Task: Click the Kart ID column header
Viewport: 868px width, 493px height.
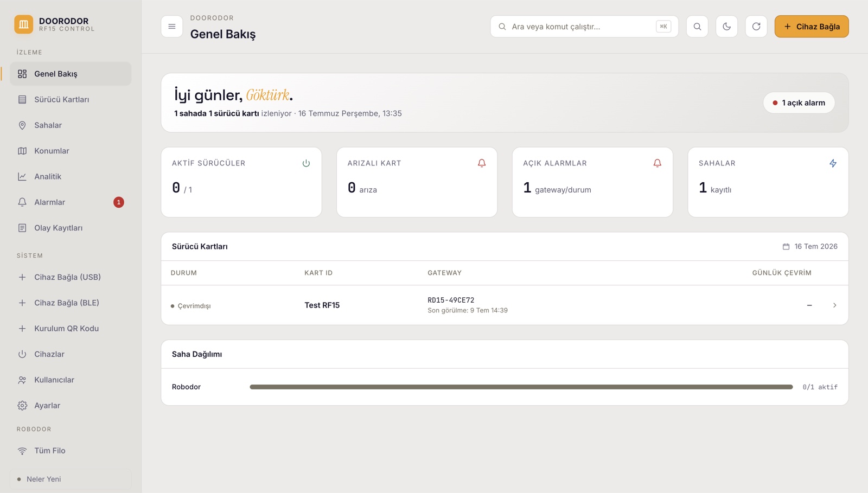Action: [x=318, y=273]
